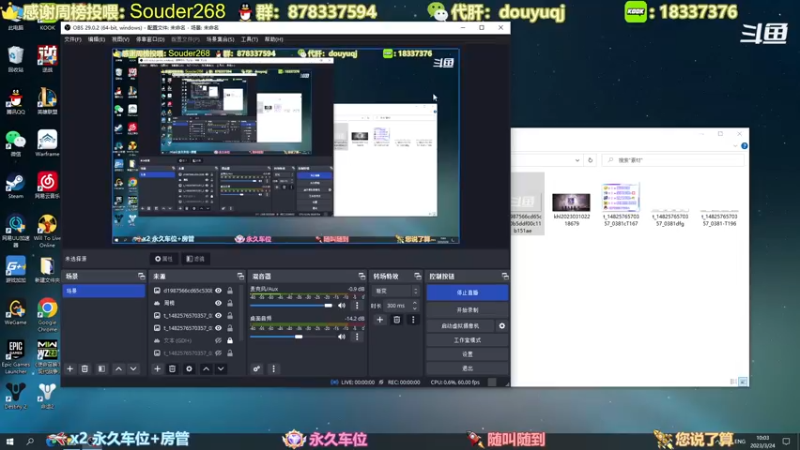
Task: Open the 场景集合(S) menu in OBS
Action: click(x=220, y=39)
